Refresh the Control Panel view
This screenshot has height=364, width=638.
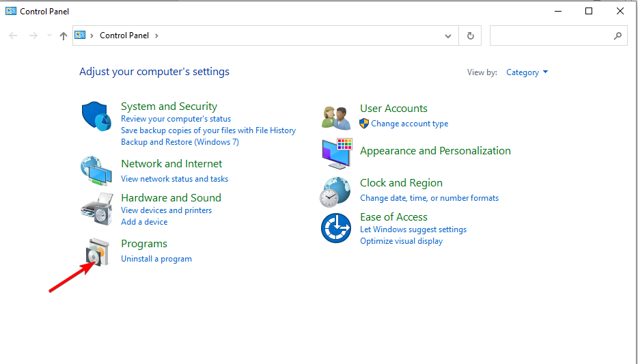pyautogui.click(x=471, y=36)
